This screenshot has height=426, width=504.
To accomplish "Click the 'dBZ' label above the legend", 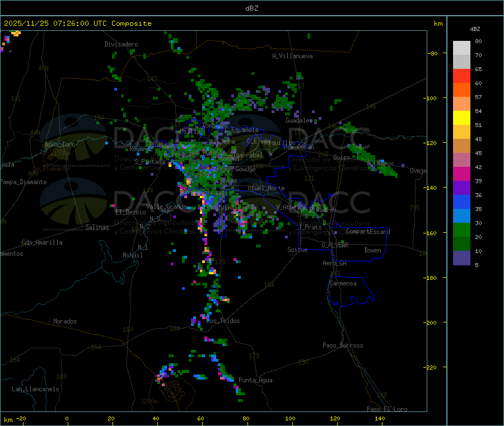I will tap(475, 29).
